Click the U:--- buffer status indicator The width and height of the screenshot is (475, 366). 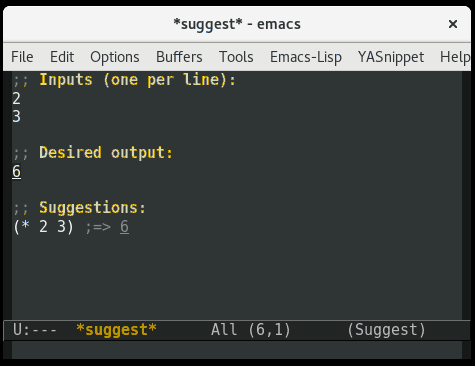pyautogui.click(x=35, y=330)
